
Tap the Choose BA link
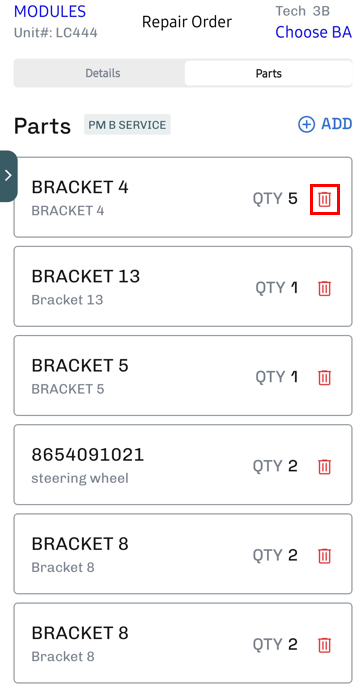click(313, 32)
